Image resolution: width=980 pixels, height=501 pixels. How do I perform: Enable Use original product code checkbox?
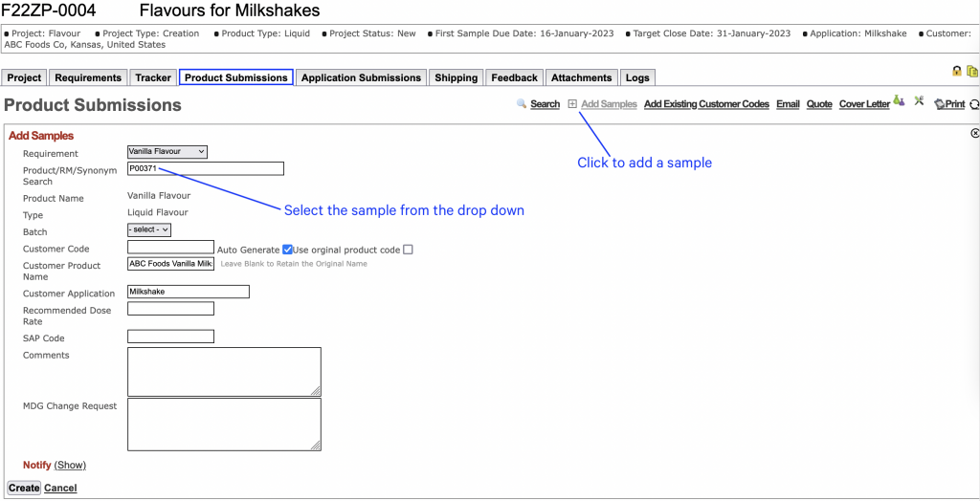[408, 250]
